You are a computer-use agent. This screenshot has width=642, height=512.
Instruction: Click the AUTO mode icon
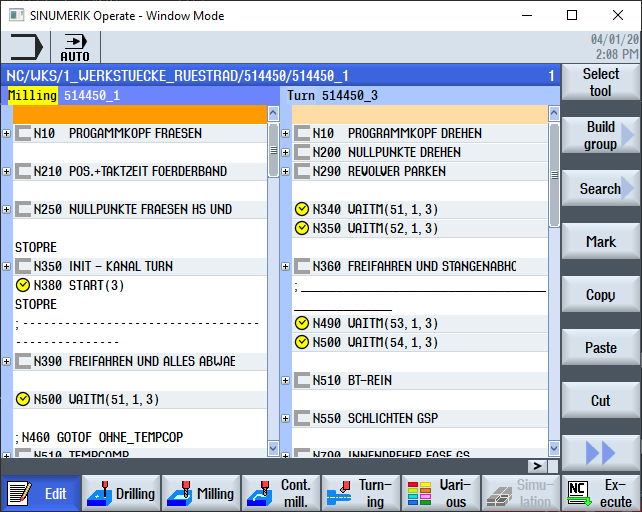click(75, 48)
